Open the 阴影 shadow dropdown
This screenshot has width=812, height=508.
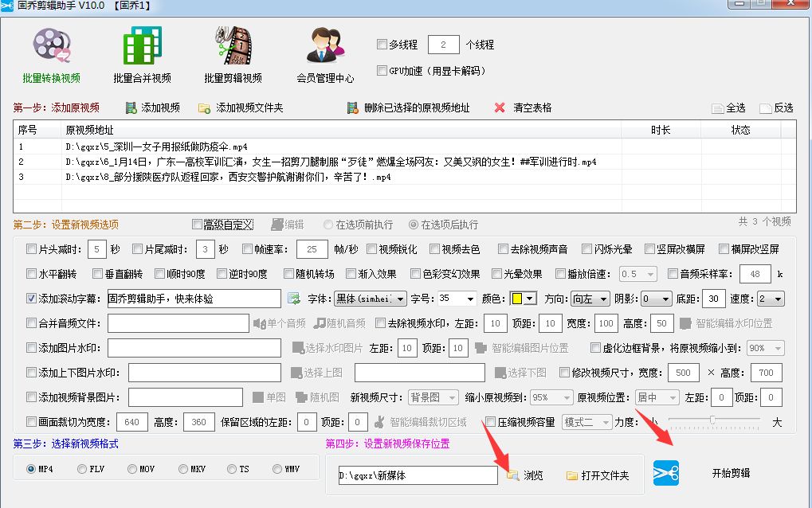click(x=657, y=299)
